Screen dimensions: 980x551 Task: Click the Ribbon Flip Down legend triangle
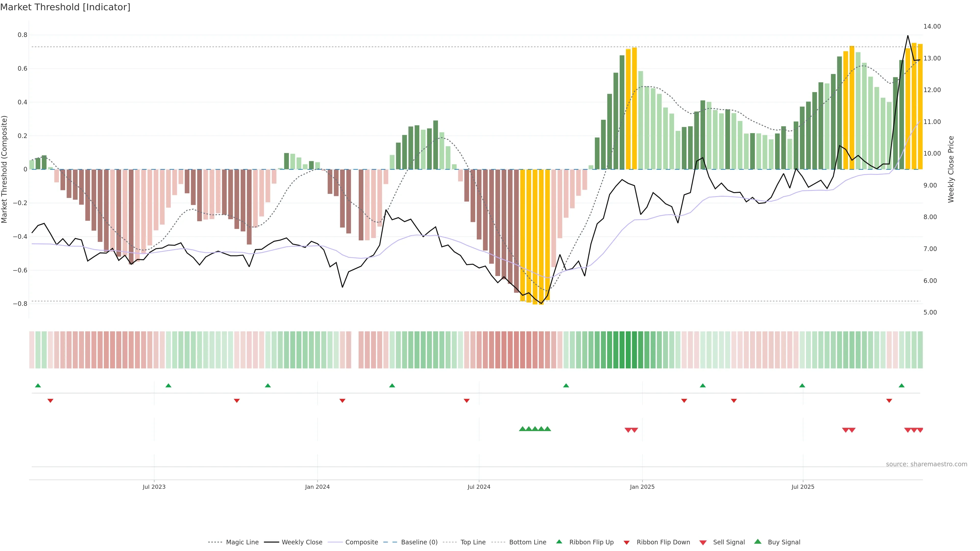point(627,543)
